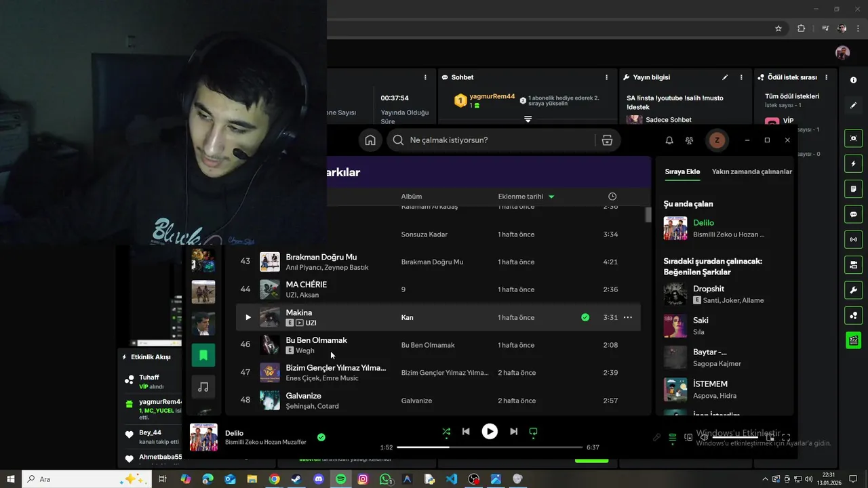Edit Yayın bilgisi with pencil icon
The width and height of the screenshot is (868, 488).
pos(725,77)
